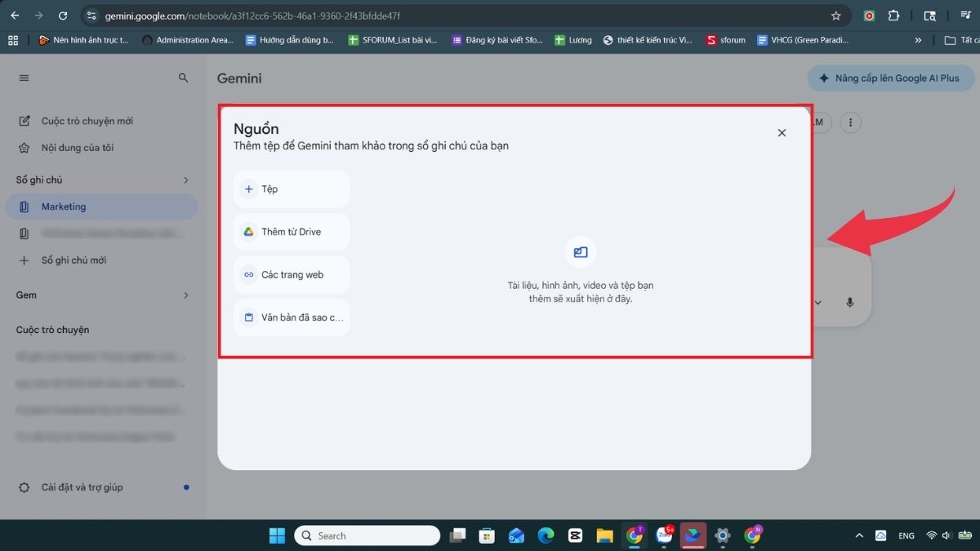The image size is (980, 551).
Task: Expand the Gem section chevron
Action: [x=185, y=295]
